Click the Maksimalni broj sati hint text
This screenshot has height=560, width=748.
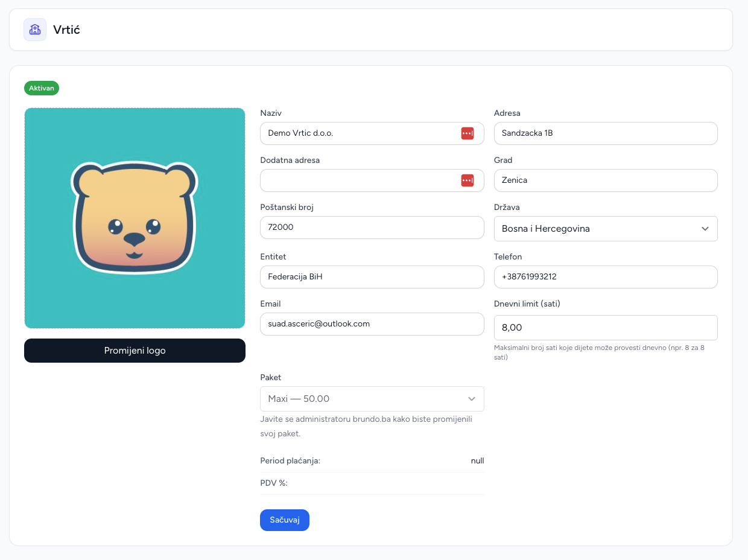[599, 352]
